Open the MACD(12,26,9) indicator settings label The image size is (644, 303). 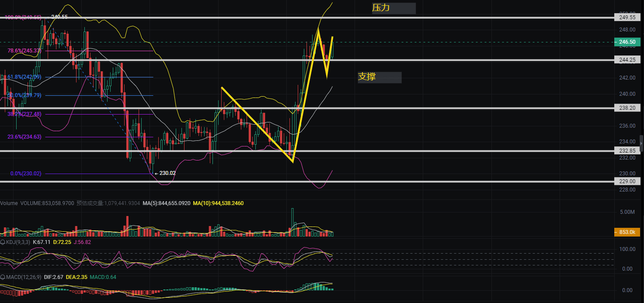click(23, 277)
